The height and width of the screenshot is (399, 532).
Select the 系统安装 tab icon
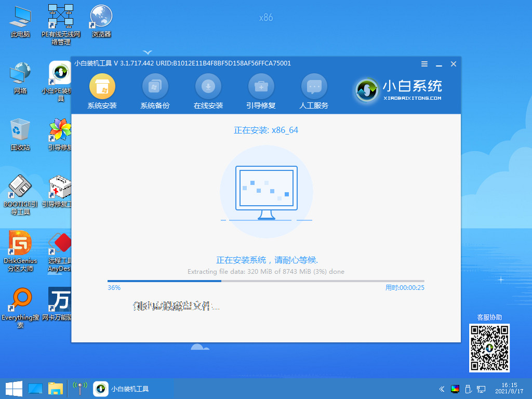pyautogui.click(x=102, y=87)
